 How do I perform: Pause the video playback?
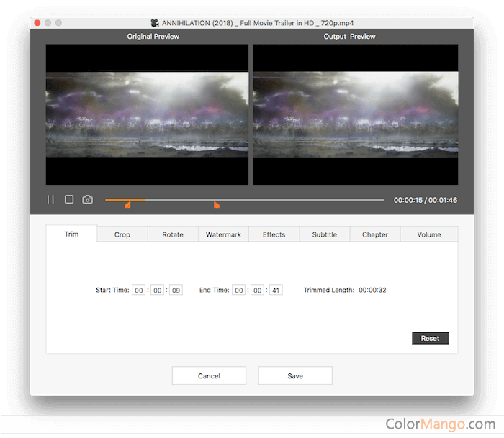click(x=50, y=199)
